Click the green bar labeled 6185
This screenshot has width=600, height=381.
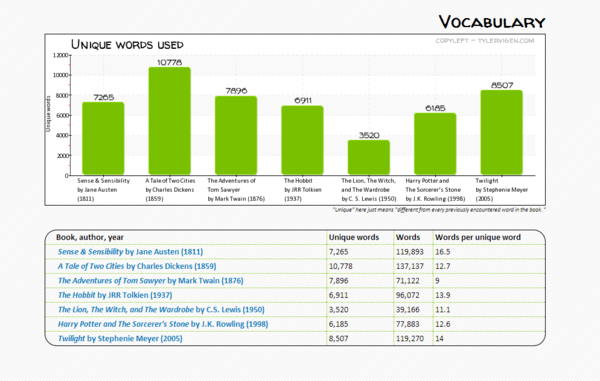pos(435,144)
